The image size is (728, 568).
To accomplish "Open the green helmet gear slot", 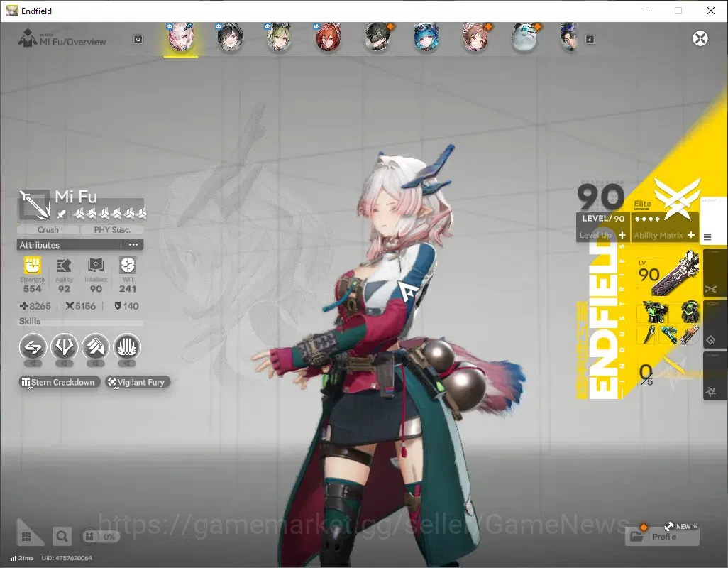I will click(690, 312).
